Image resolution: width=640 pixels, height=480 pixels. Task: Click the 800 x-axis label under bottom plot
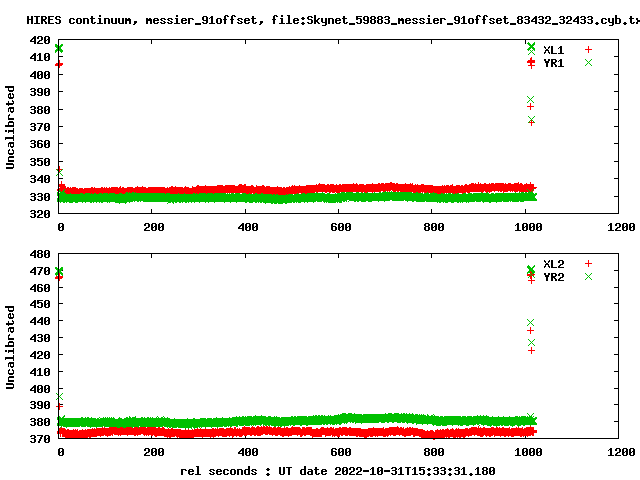[x=433, y=452]
